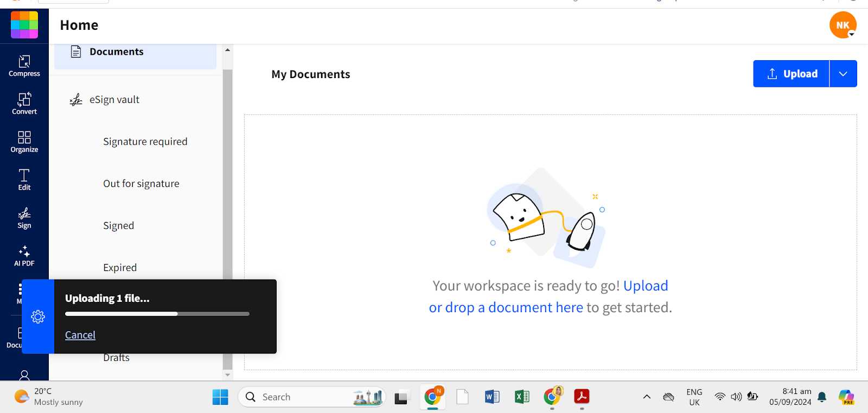This screenshot has height=413, width=868.
Task: Open Signature required list
Action: click(145, 141)
